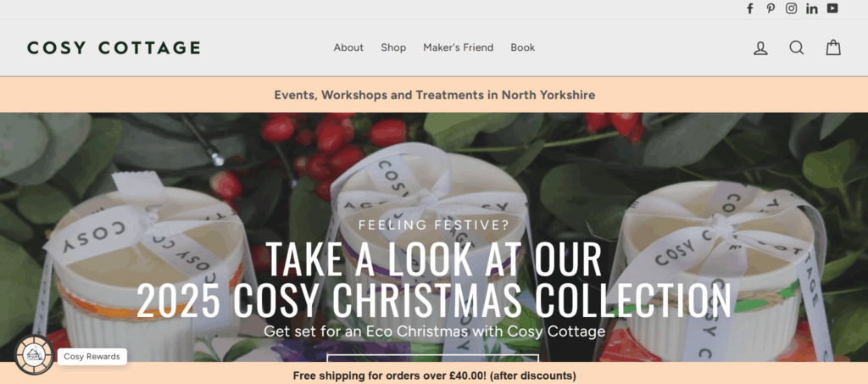
Task: Click the Get set for an Eco Christmas text
Action: pyautogui.click(x=435, y=331)
